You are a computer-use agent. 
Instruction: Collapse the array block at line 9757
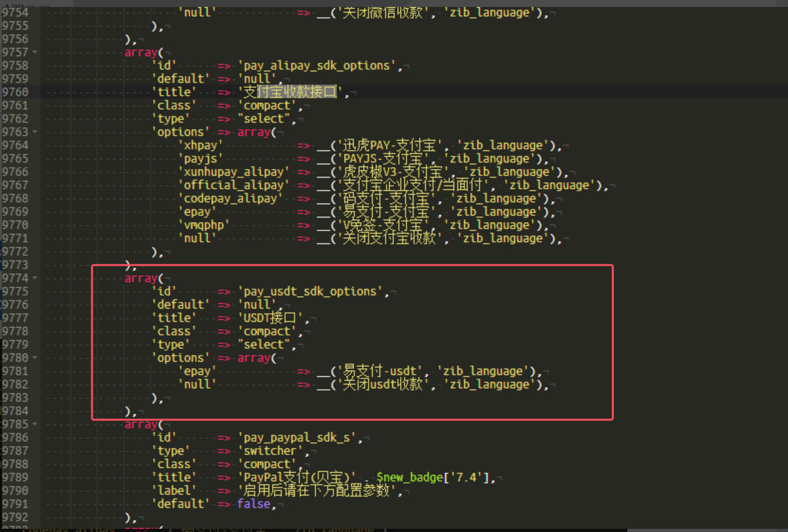34,52
